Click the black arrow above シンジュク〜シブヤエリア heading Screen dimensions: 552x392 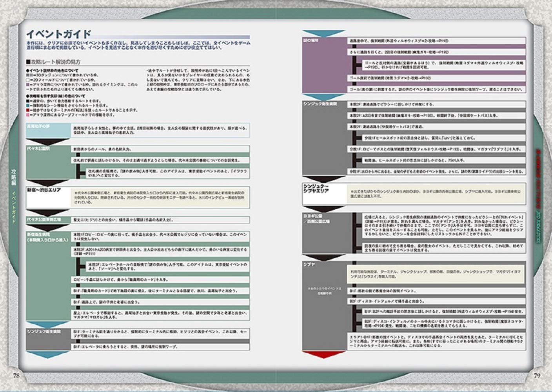[x=324, y=179]
